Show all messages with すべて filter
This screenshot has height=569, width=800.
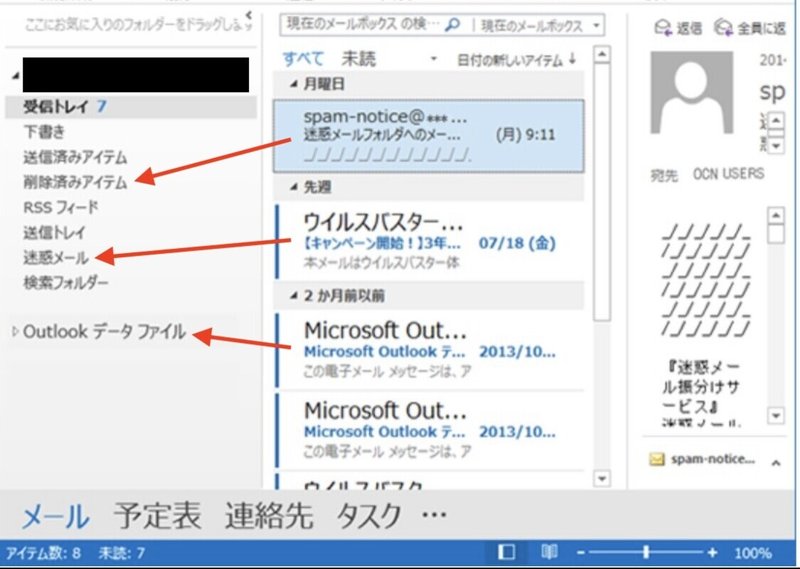304,59
